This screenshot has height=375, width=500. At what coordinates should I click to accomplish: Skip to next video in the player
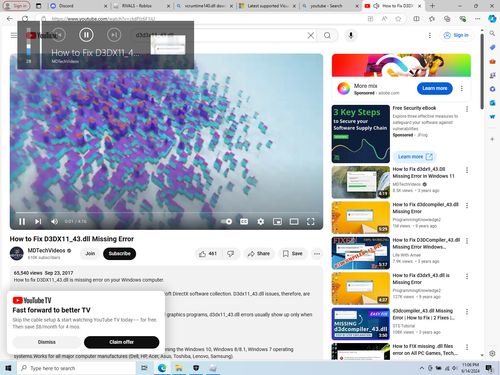[38, 222]
